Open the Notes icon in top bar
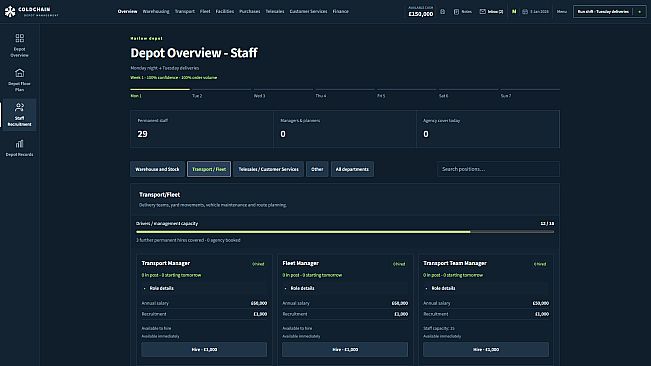 point(456,12)
